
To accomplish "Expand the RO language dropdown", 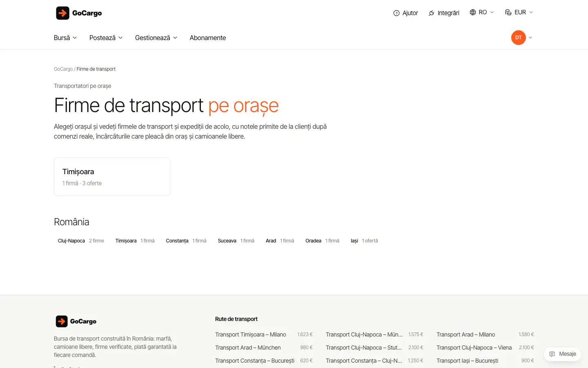I will [482, 12].
